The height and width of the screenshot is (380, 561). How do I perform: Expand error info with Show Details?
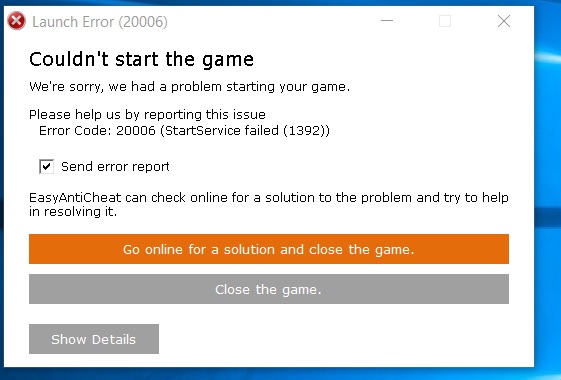[x=94, y=339]
